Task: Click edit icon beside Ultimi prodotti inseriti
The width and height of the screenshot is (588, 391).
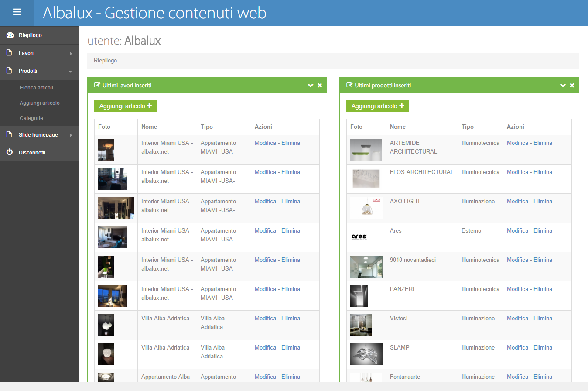Action: pyautogui.click(x=349, y=86)
